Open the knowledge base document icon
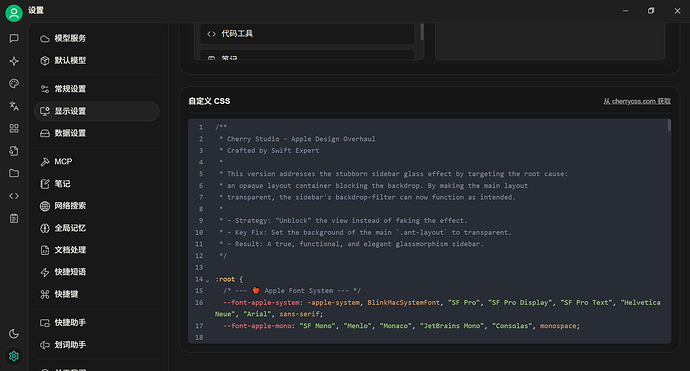 [x=14, y=151]
